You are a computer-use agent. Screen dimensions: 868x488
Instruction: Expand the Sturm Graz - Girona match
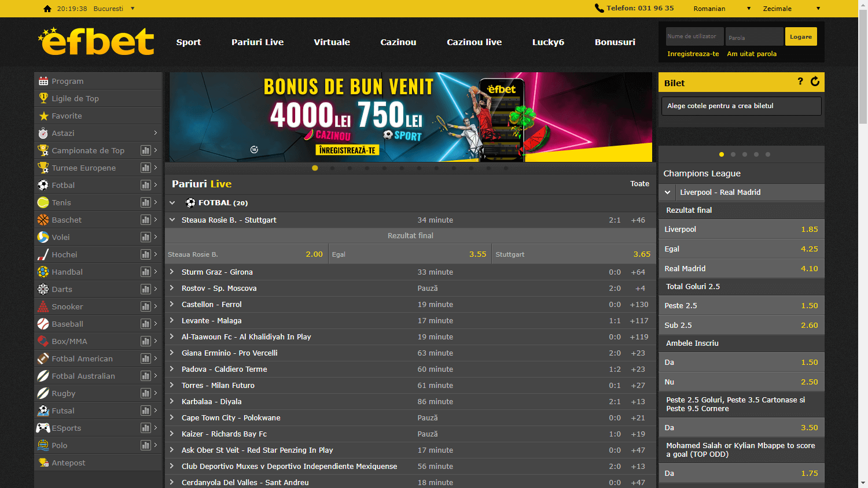tap(172, 272)
